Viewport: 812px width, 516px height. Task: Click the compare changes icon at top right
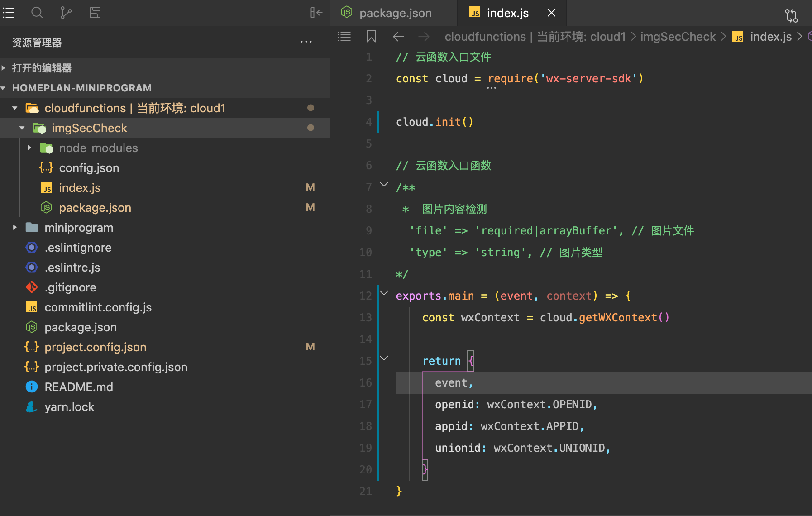791,15
